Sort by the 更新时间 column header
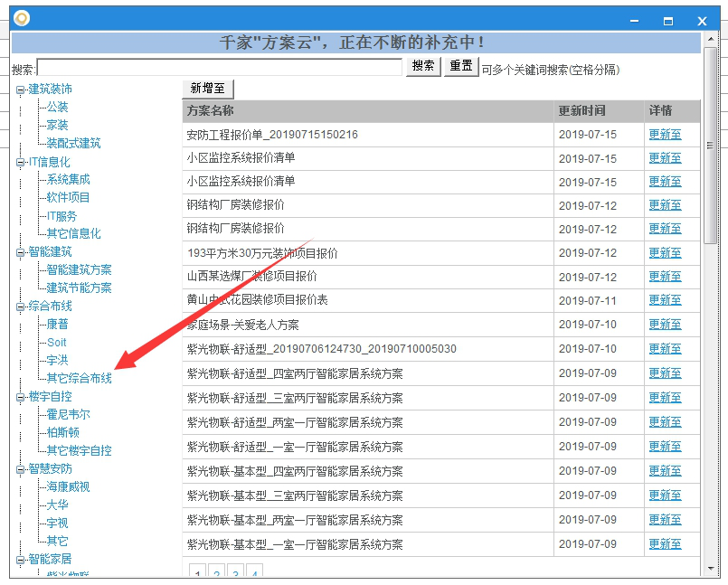This screenshot has width=728, height=585. [x=581, y=111]
